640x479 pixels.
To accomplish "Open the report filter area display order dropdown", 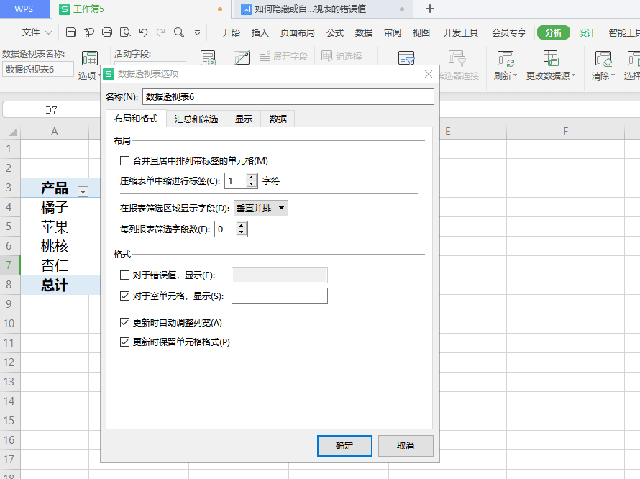I will [x=261, y=208].
